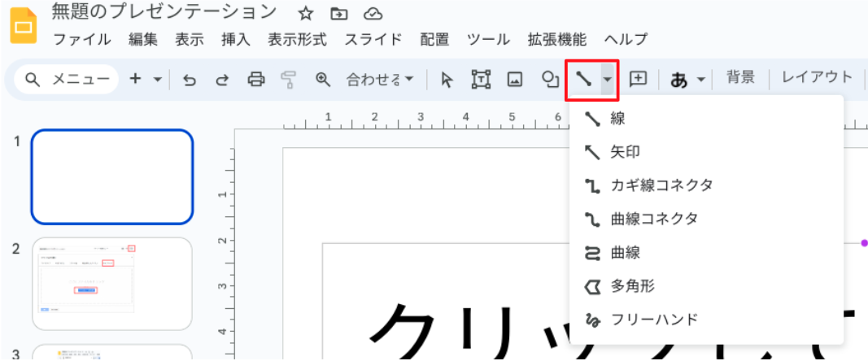Print the presentation
The image size is (868, 361).
[255, 80]
